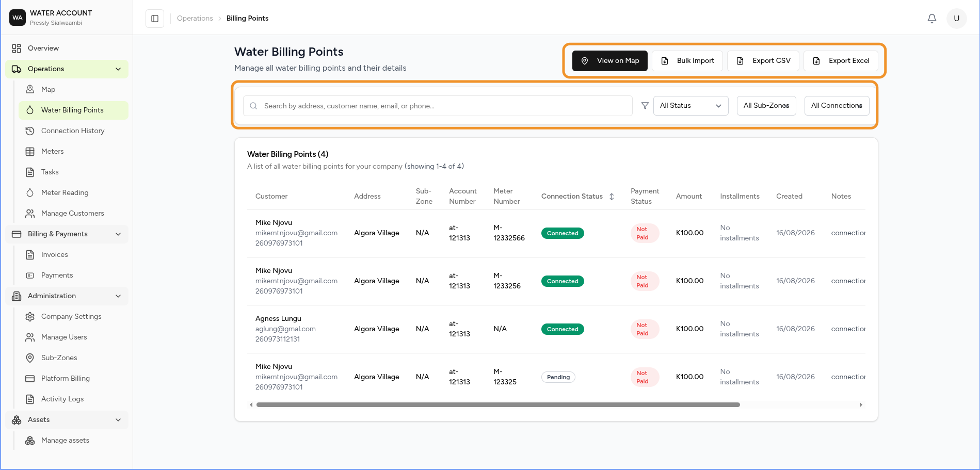
Task: Click the Overview grid icon
Action: tap(17, 48)
